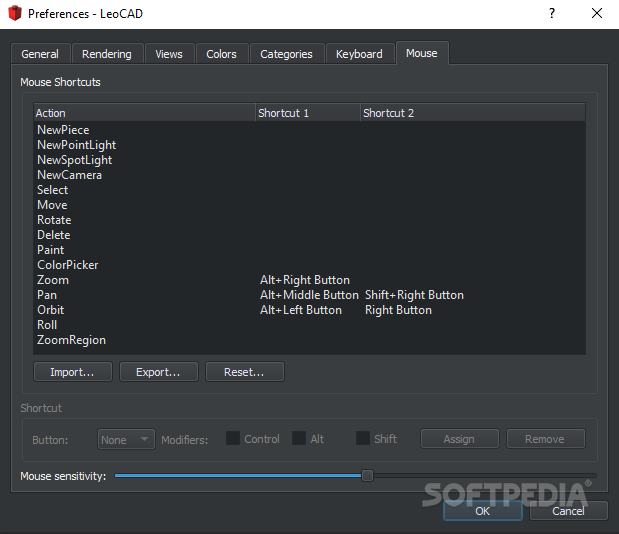The height and width of the screenshot is (534, 619).
Task: Select the Select action row
Action: tap(309, 190)
